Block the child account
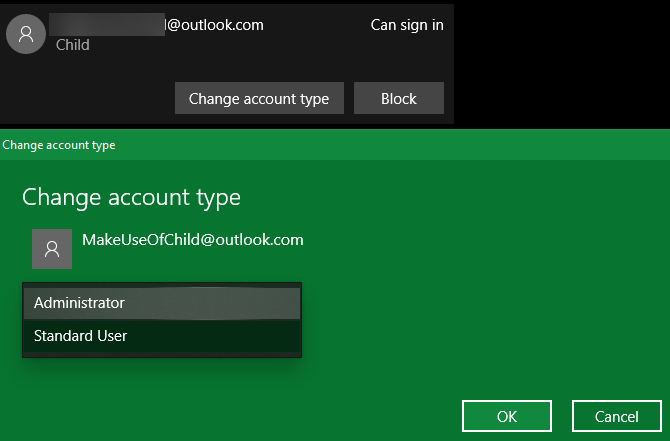The height and width of the screenshot is (441, 670). coord(398,99)
